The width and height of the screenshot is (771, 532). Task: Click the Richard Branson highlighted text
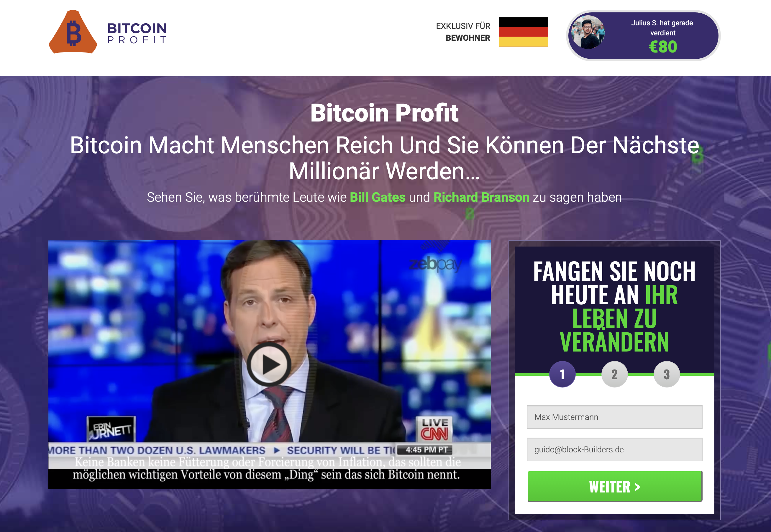(x=481, y=197)
